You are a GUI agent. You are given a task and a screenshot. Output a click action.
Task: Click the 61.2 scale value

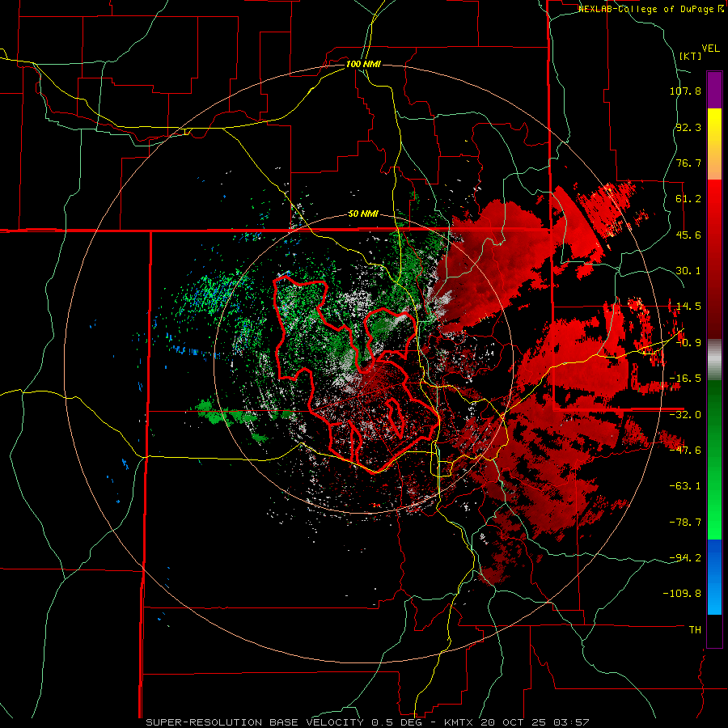click(688, 199)
